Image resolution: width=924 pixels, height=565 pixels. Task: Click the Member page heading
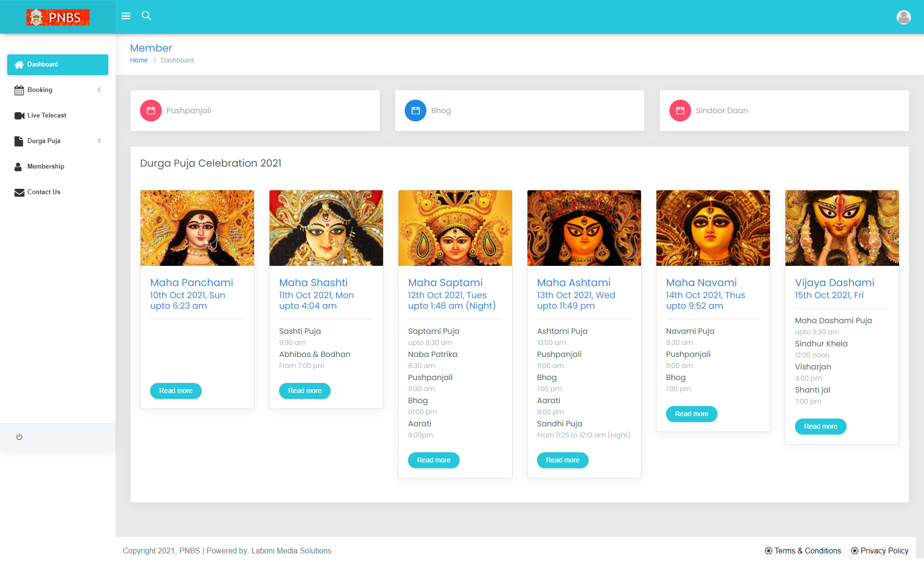tap(151, 48)
